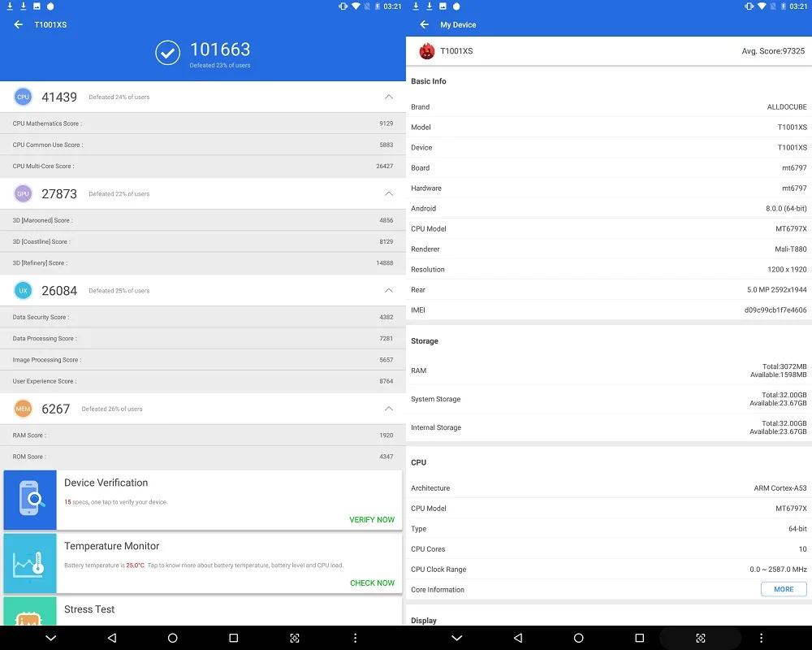Tap VERIFY NOW on Device Verification

pyautogui.click(x=372, y=519)
